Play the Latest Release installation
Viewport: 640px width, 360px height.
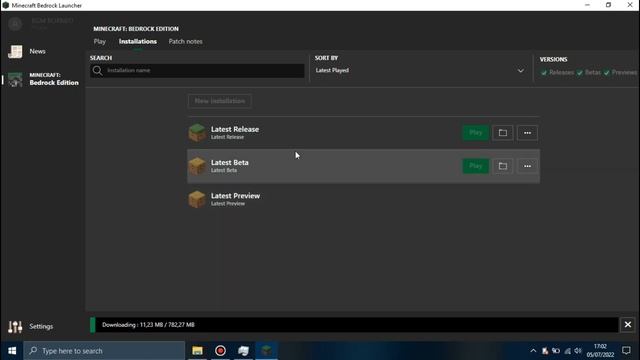click(x=476, y=133)
